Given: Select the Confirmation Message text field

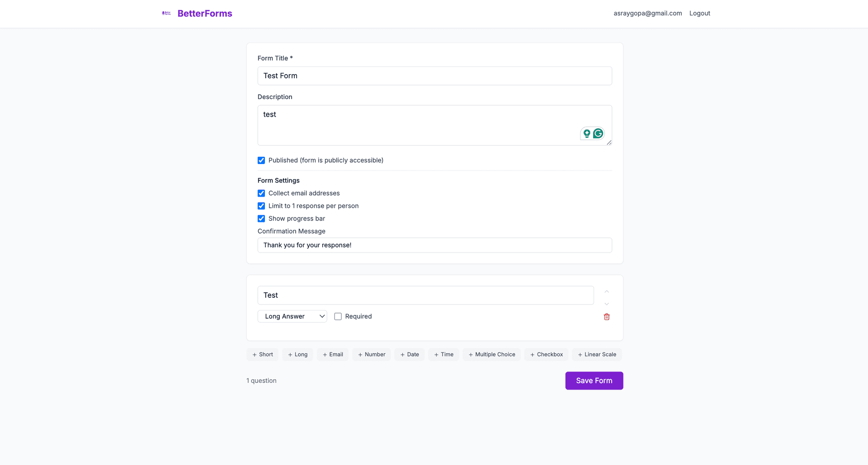Looking at the screenshot, I should point(434,245).
